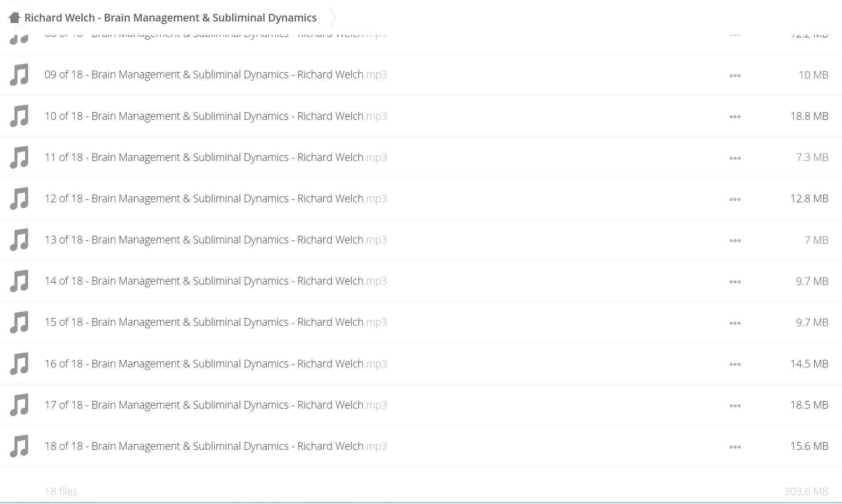842x504 pixels.
Task: Click the 303.6 MB total size
Action: pos(806,491)
